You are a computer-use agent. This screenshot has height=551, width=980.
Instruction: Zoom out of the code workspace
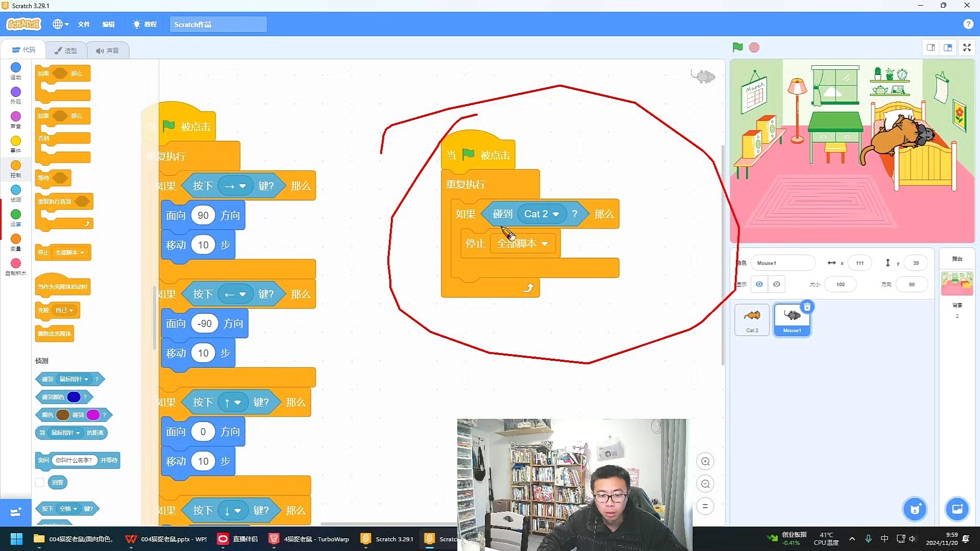point(705,484)
